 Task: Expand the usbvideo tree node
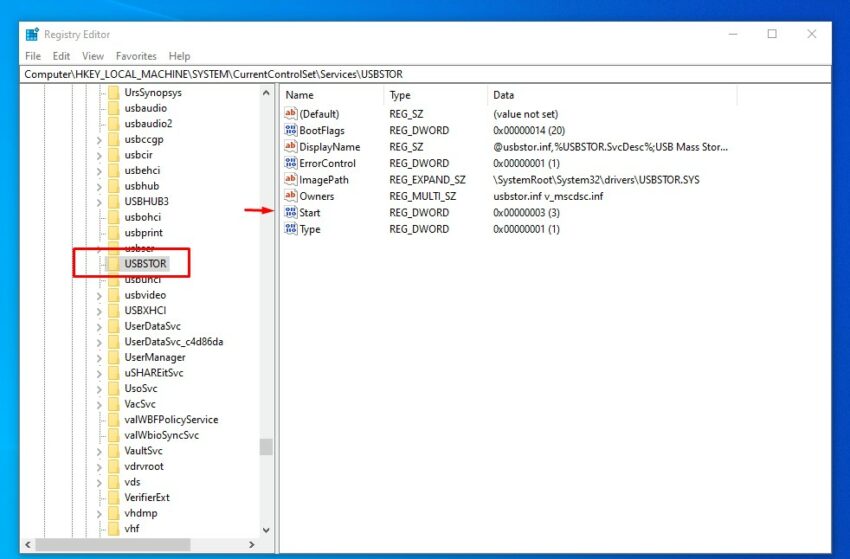[99, 295]
